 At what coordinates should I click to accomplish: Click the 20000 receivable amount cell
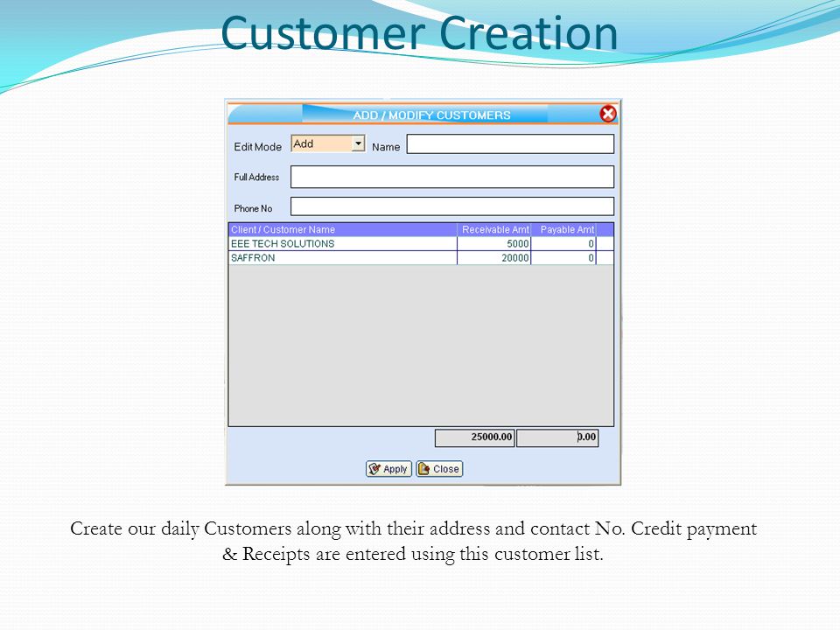point(493,257)
